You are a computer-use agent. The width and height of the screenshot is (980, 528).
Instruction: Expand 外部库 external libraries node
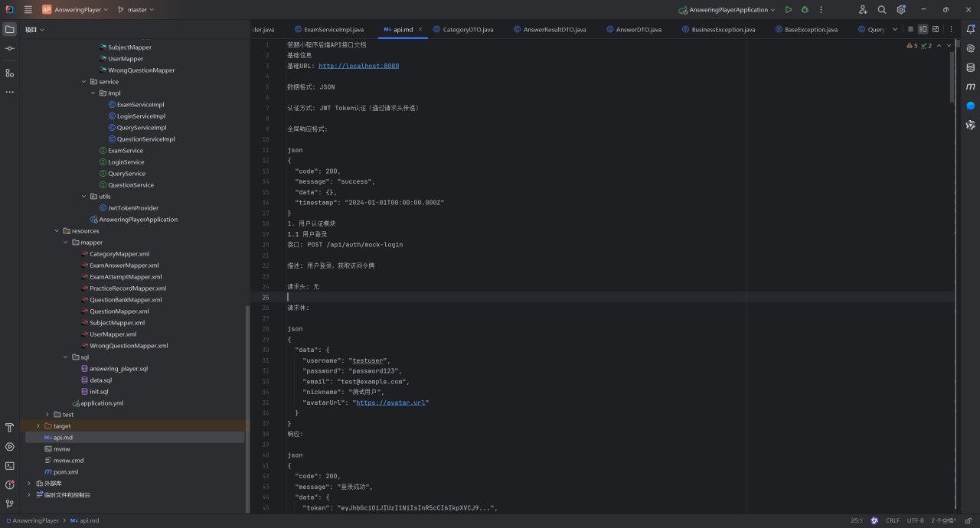tap(29, 483)
